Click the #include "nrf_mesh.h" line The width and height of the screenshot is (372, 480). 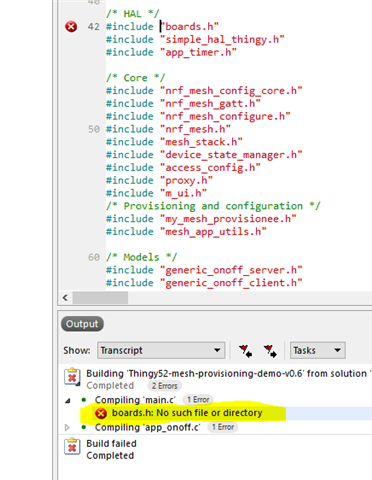168,129
